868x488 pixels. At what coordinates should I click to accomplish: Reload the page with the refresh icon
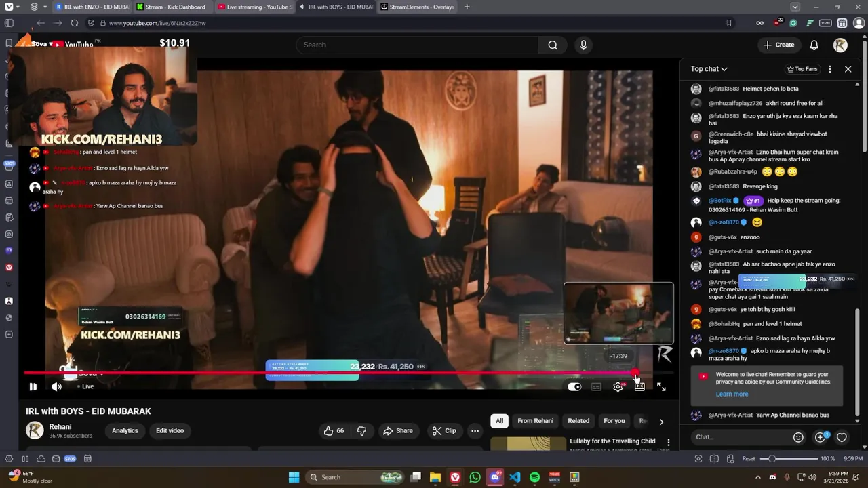pos(75,23)
